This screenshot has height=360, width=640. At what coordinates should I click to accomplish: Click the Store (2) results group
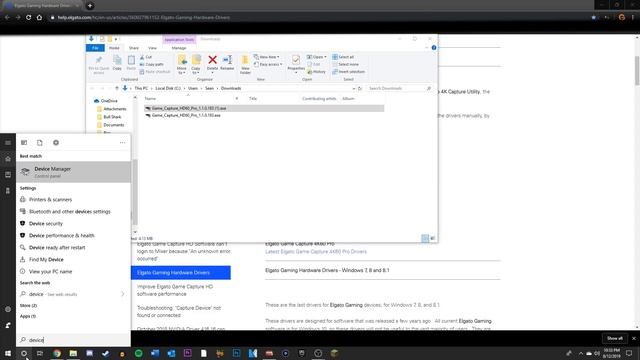tap(28, 305)
